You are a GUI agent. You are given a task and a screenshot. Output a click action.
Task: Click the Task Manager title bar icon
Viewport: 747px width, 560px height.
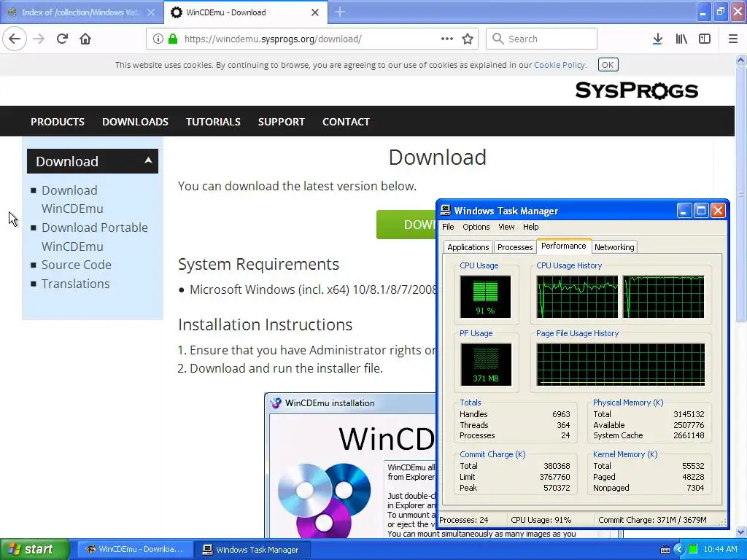coord(446,211)
